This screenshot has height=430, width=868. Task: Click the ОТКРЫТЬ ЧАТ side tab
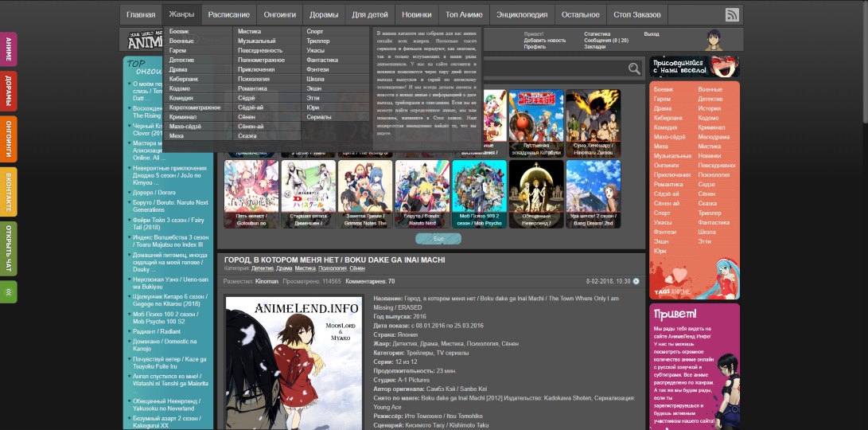pyautogui.click(x=8, y=248)
